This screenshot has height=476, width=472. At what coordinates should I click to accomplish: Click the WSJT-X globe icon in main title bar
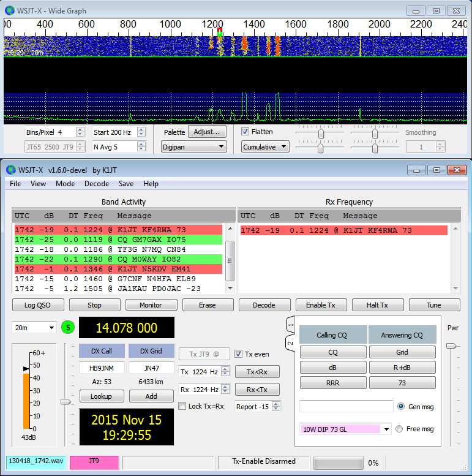pyautogui.click(x=11, y=169)
